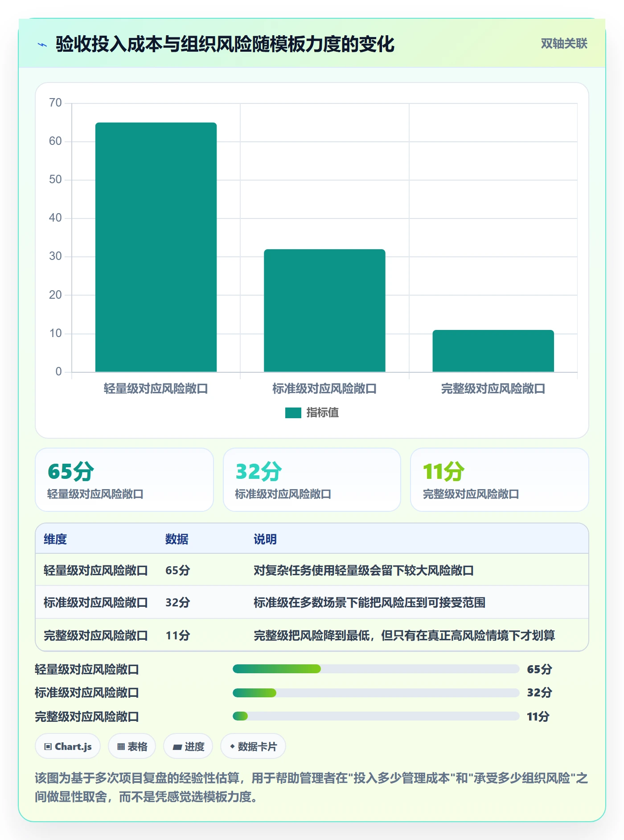Select the 表格 tag chip
The width and height of the screenshot is (624, 840).
pyautogui.click(x=132, y=746)
